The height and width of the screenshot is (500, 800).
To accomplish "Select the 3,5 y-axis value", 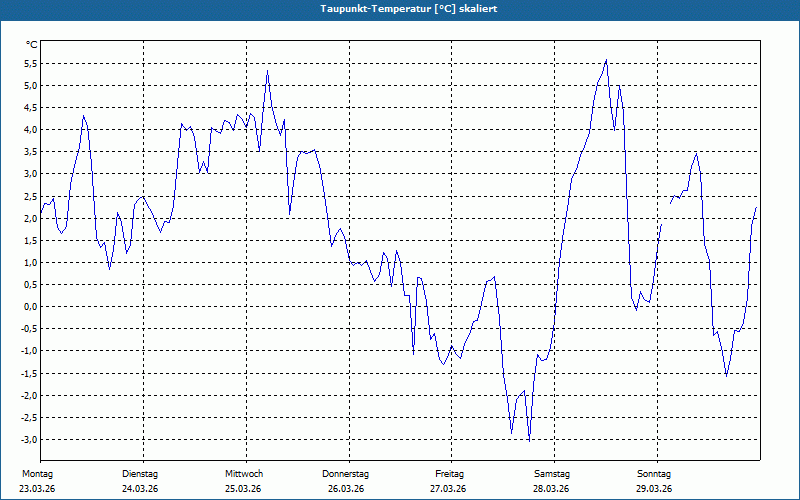I will (x=31, y=152).
